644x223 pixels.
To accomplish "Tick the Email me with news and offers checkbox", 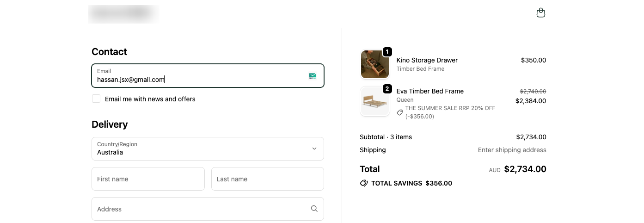I will 96,99.
